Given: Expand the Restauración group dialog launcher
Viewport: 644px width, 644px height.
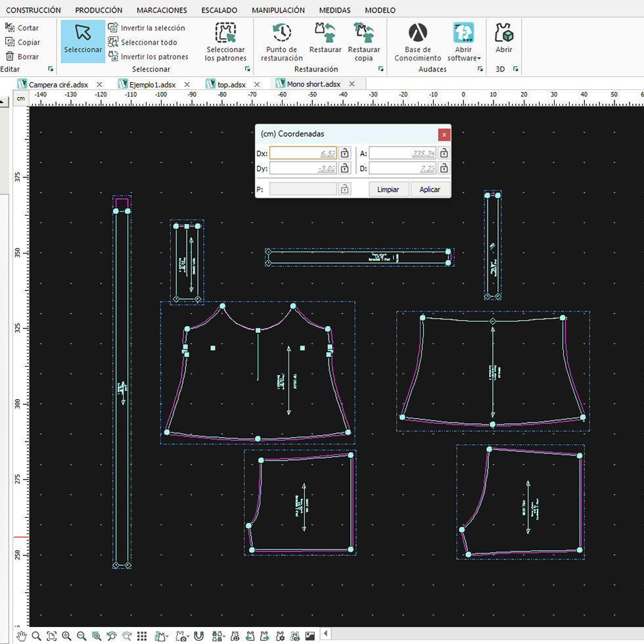Looking at the screenshot, I should [x=380, y=69].
